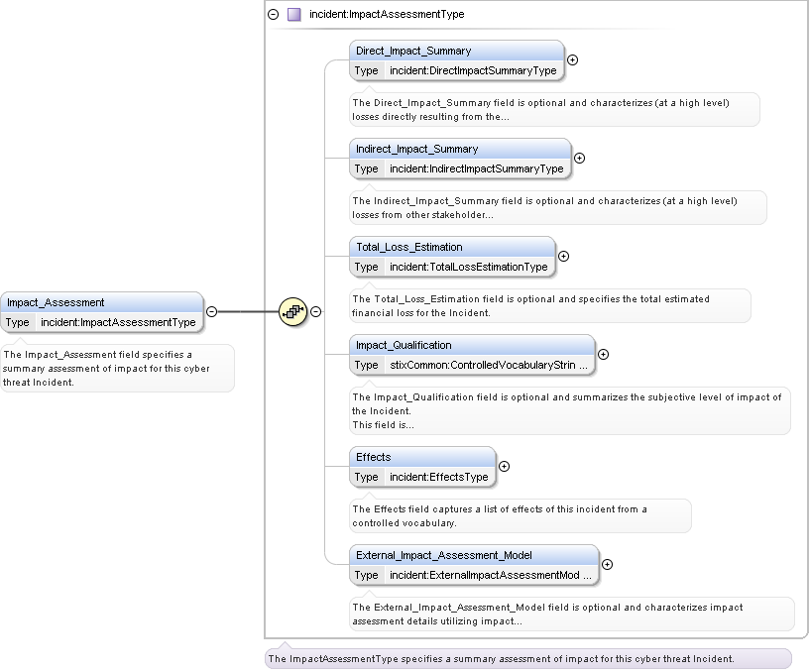Collapse the Impact_Assessment element children
This screenshot has width=810, height=672.
click(x=211, y=311)
